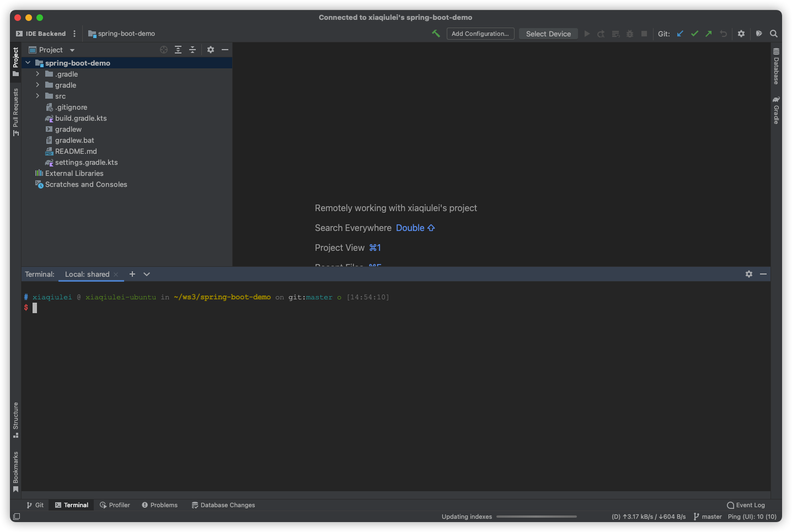The image size is (792, 532).
Task: Click Git Push green arrow icon
Action: coord(709,34)
